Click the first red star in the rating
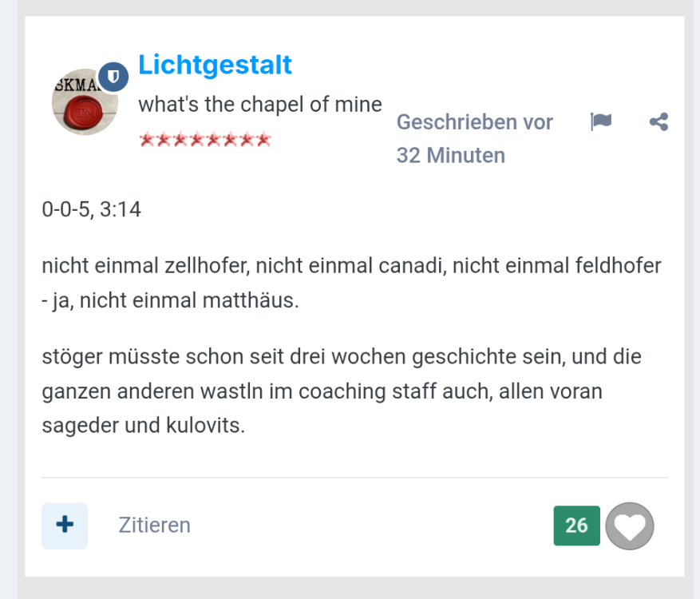 (x=146, y=140)
